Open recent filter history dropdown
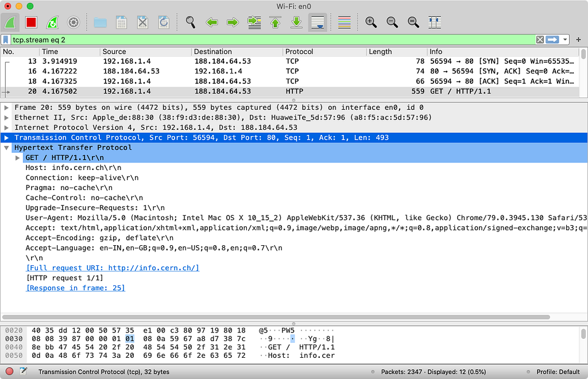 coord(565,40)
